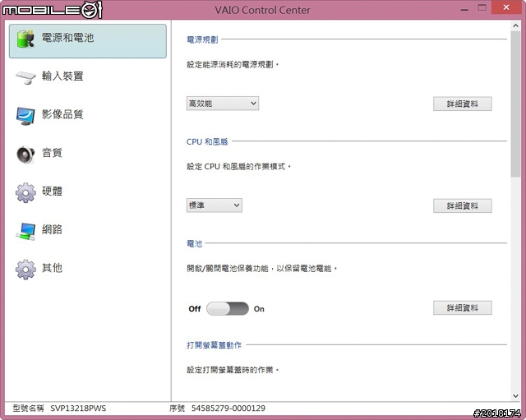Click the 電池 section heading

[194, 243]
